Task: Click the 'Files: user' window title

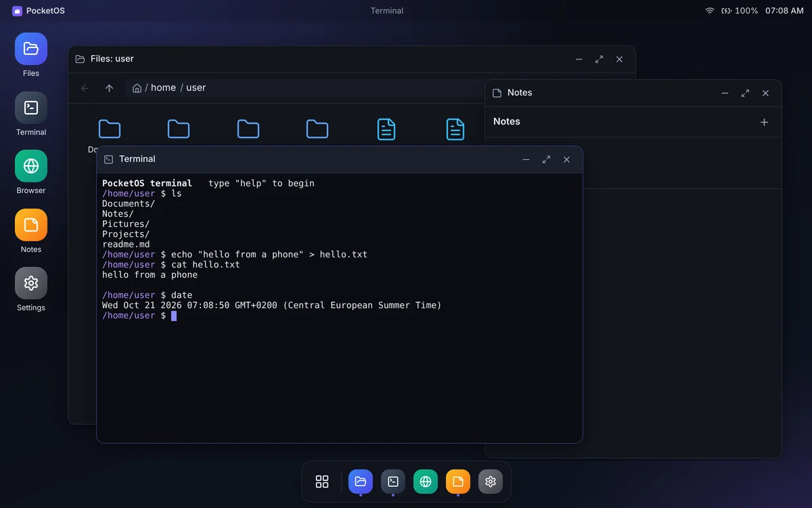Action: tap(112, 59)
